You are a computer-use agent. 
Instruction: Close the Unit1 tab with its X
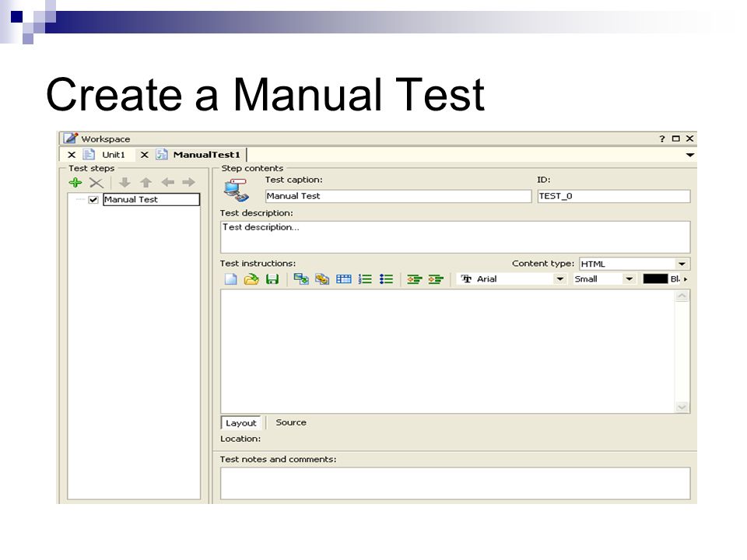(x=72, y=155)
